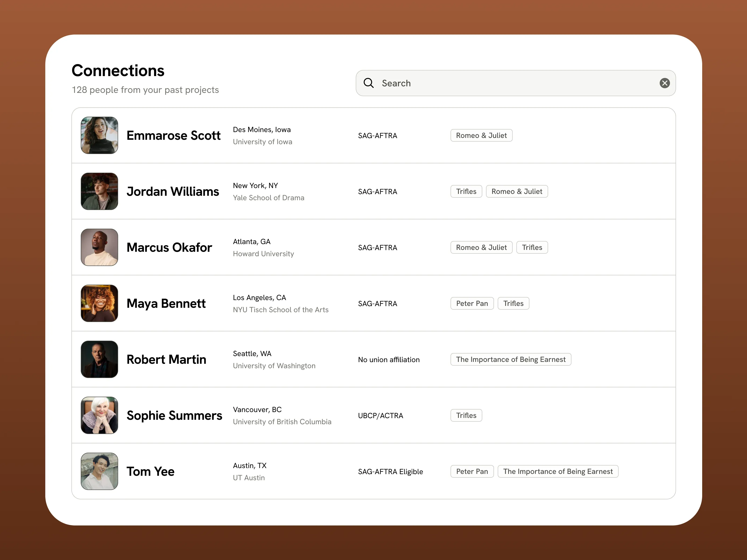Viewport: 747px width, 560px height.
Task: Open Jordan Williams' profile photo
Action: coord(99,191)
